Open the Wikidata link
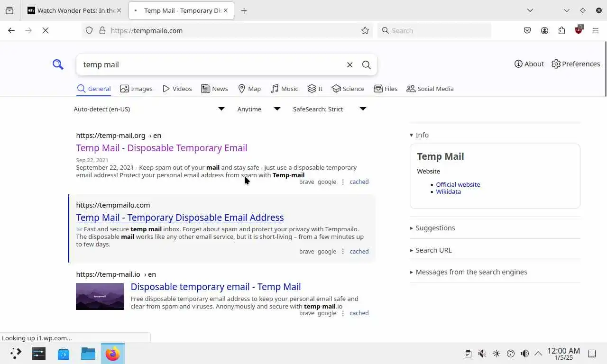This screenshot has width=607, height=364. pos(448,191)
